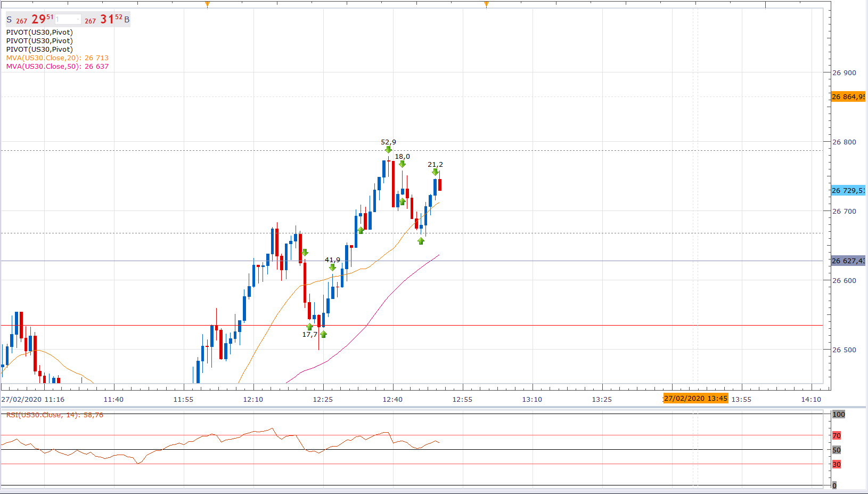868x494 pixels.
Task: Click the orange 27/02/2020 13:45 time marker
Action: (695, 398)
